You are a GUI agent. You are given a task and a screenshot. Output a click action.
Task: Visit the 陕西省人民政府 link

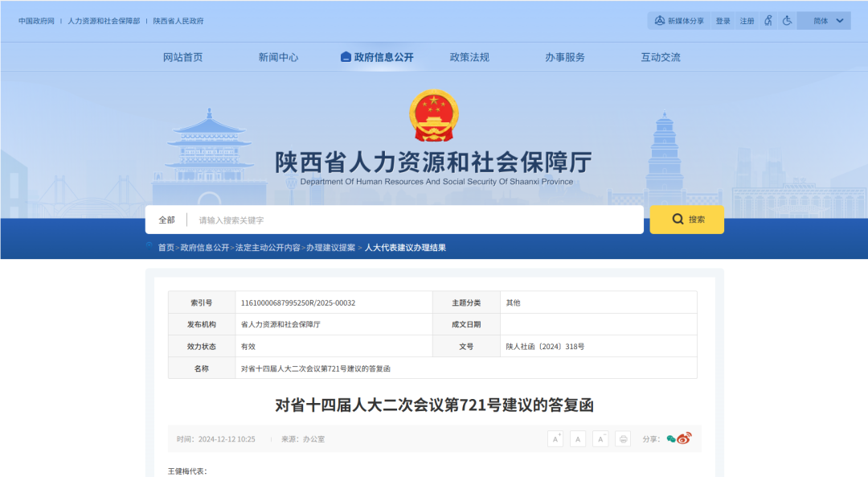(x=178, y=21)
